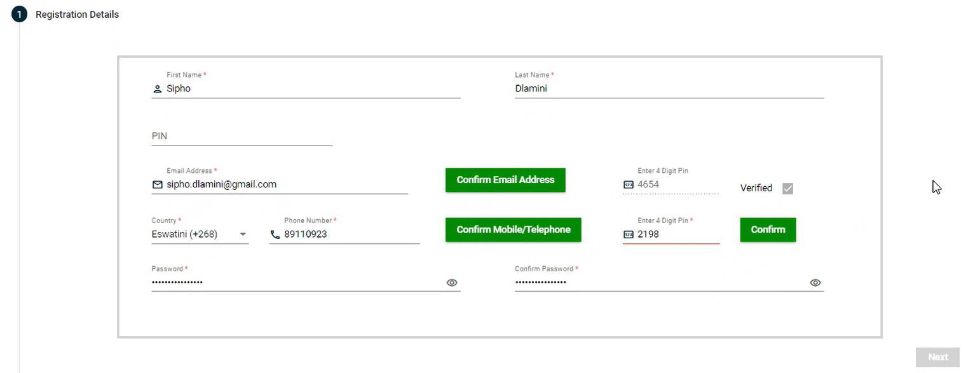Show password using the Password eye icon
Screen dimensions: 980x373
452,283
